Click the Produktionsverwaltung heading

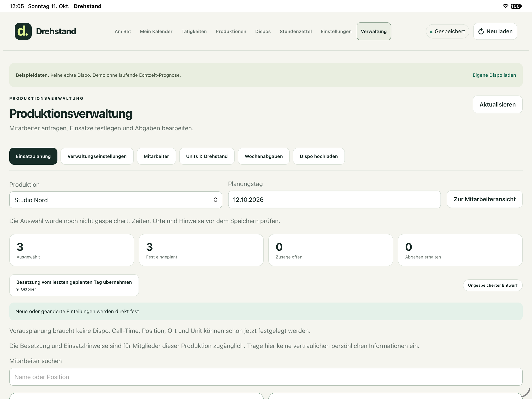coord(71,113)
